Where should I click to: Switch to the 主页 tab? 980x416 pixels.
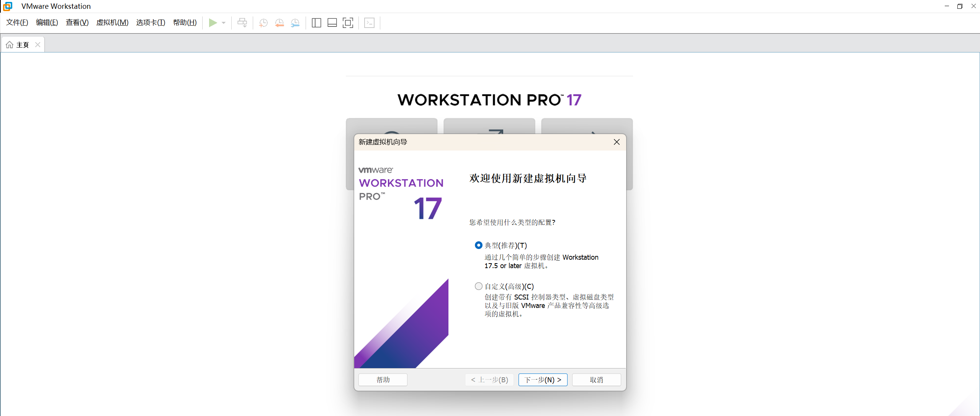pyautogui.click(x=22, y=45)
